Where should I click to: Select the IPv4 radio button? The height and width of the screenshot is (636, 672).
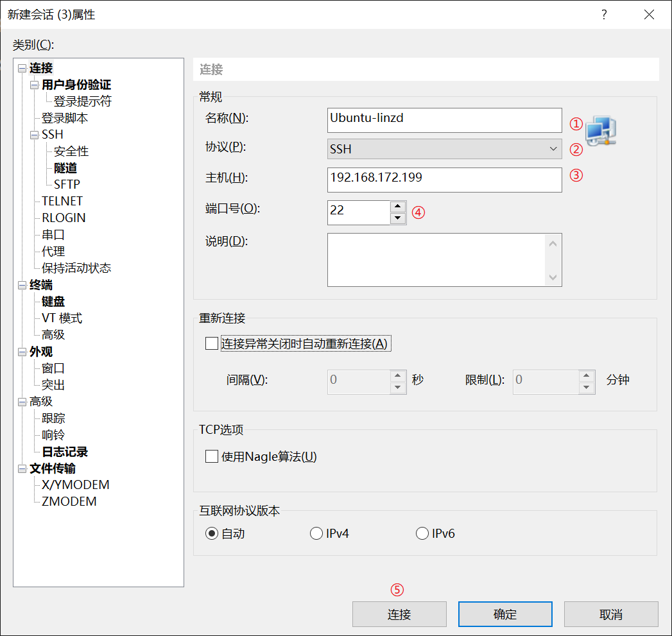click(316, 533)
